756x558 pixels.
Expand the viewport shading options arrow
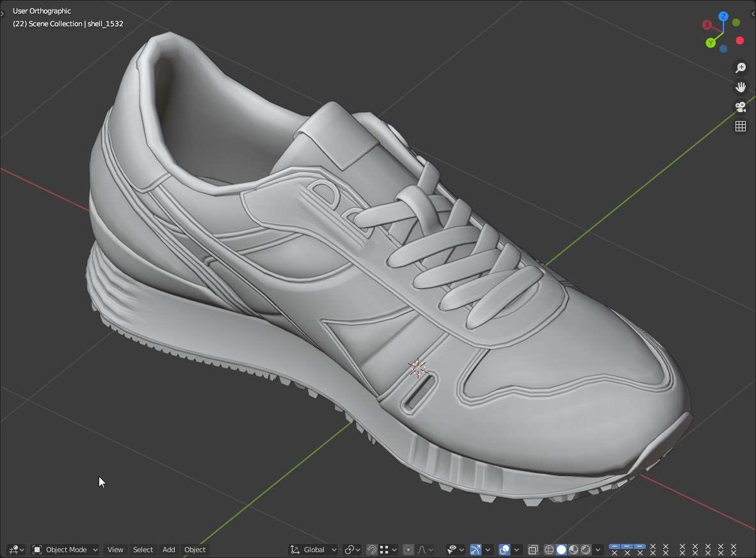pyautogui.click(x=598, y=550)
